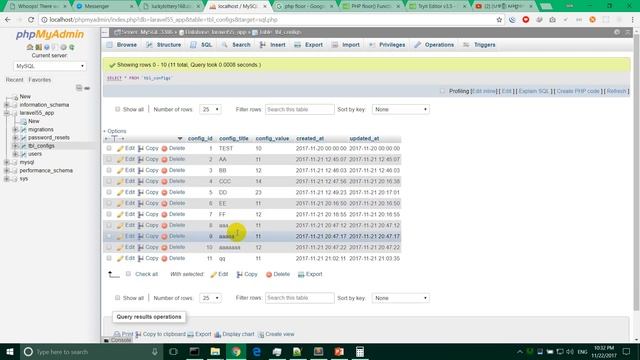Enable the Profiling checkbox
Screen dimensions: 640x360
point(443,91)
